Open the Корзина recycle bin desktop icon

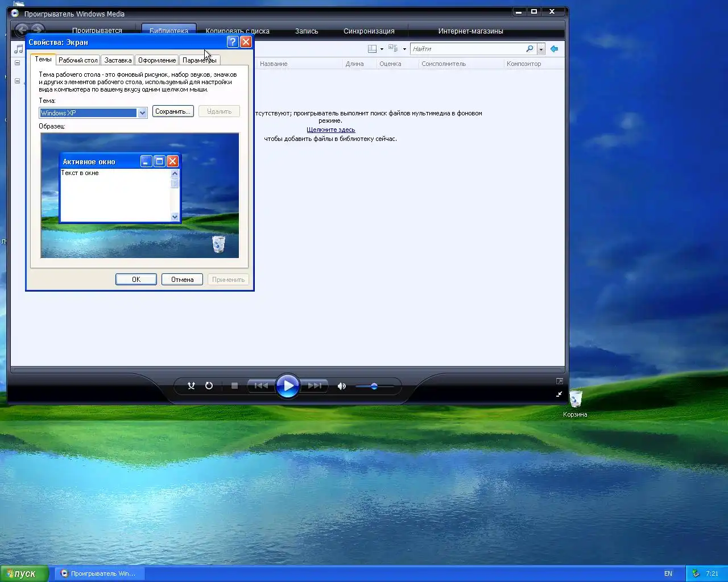(x=575, y=403)
